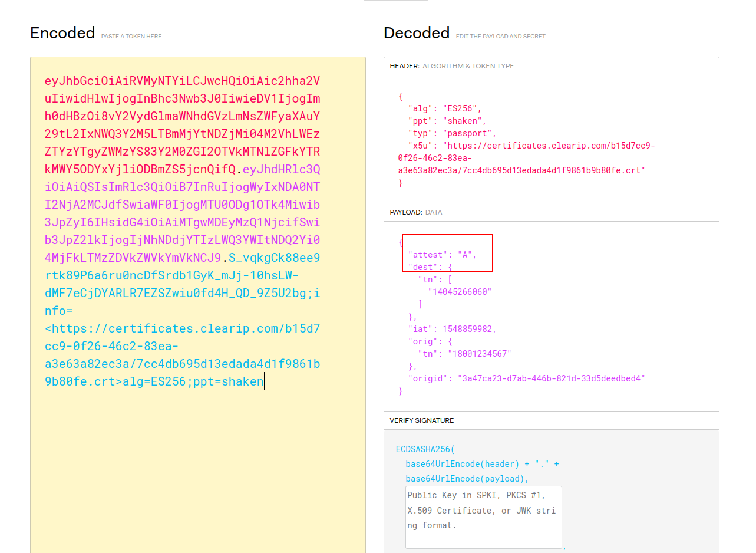The image size is (756, 553).
Task: Click the red header segment of the encoded token
Action: click(x=183, y=125)
